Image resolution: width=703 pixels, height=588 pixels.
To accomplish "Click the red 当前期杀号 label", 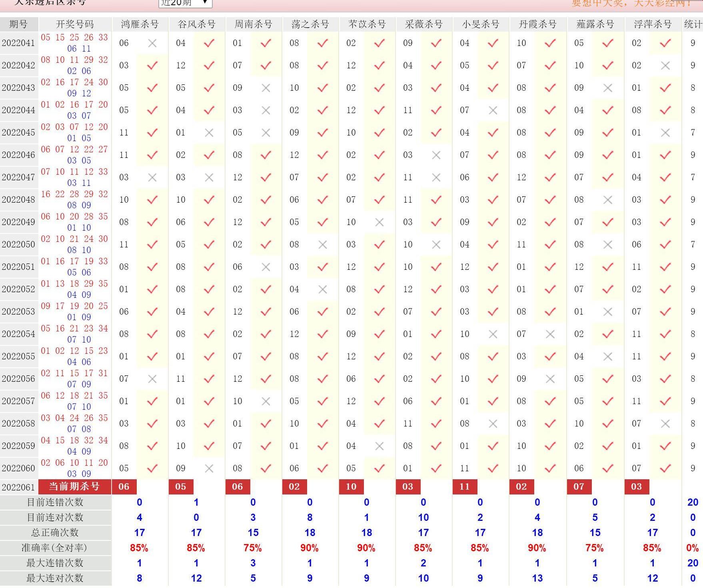I will (74, 487).
